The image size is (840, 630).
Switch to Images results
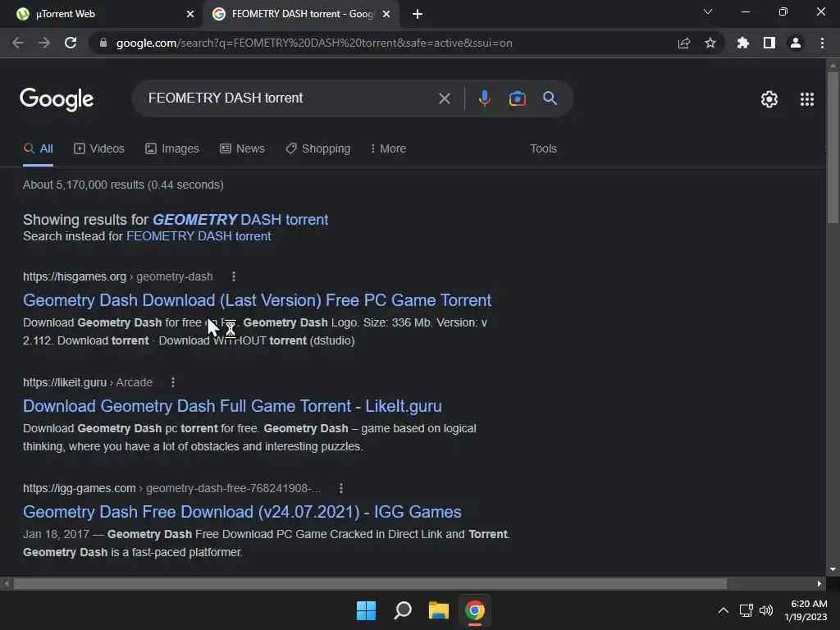click(x=172, y=149)
